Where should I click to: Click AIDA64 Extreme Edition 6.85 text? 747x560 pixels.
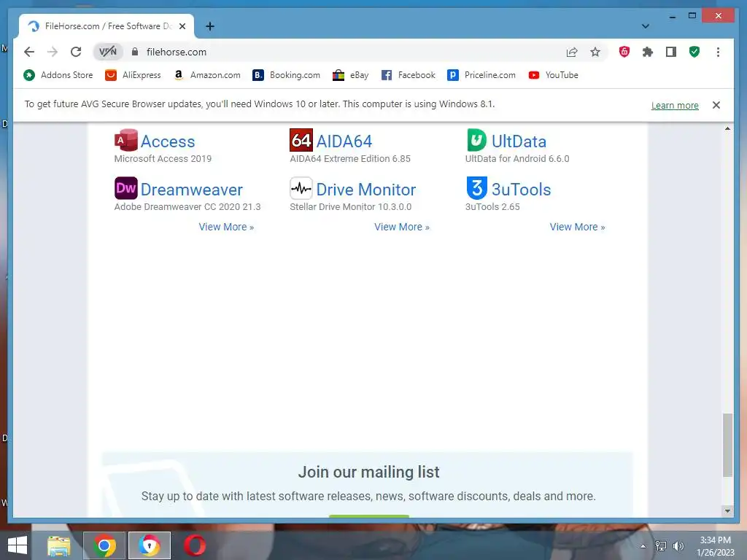click(x=350, y=158)
